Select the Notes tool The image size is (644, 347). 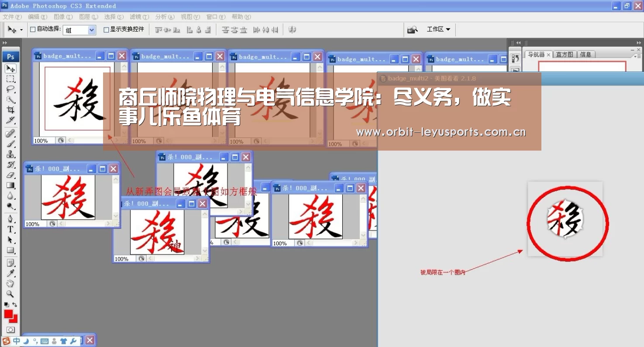(10, 263)
